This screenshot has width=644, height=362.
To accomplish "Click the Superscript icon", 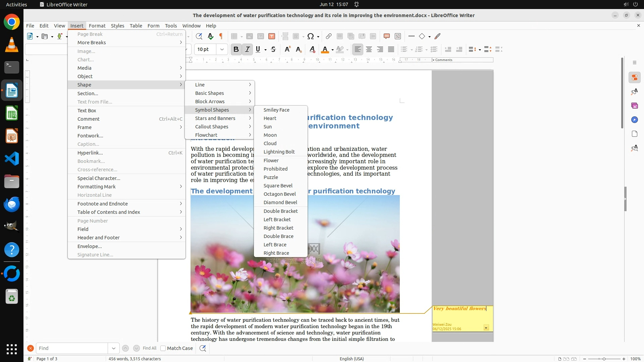I will (287, 50).
